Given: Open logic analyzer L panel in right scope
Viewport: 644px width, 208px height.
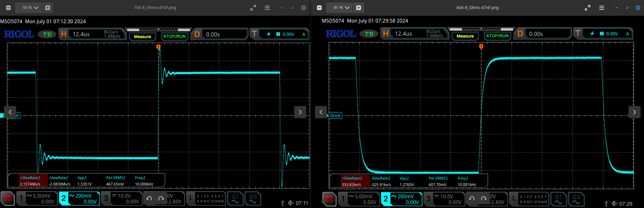Looking at the screenshot, I should (x=528, y=199).
